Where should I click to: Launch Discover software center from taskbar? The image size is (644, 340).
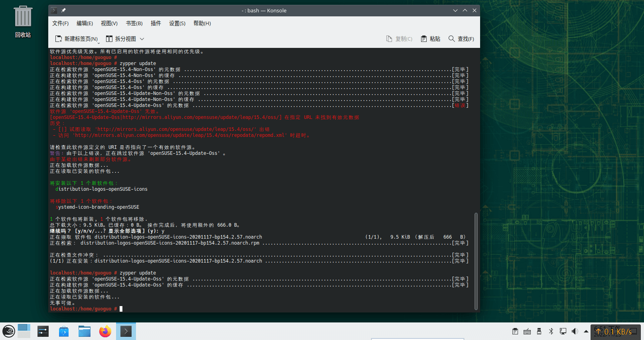(64, 331)
